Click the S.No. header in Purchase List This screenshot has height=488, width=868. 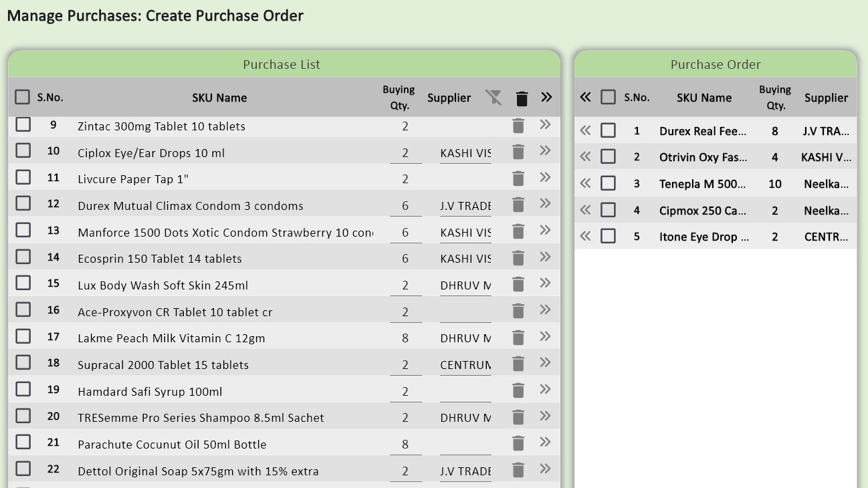[x=50, y=98]
